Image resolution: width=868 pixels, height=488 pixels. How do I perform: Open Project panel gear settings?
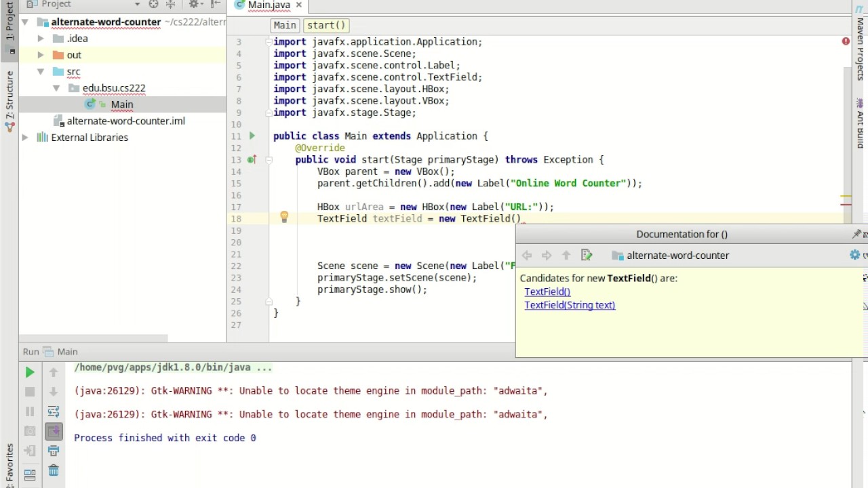click(195, 4)
